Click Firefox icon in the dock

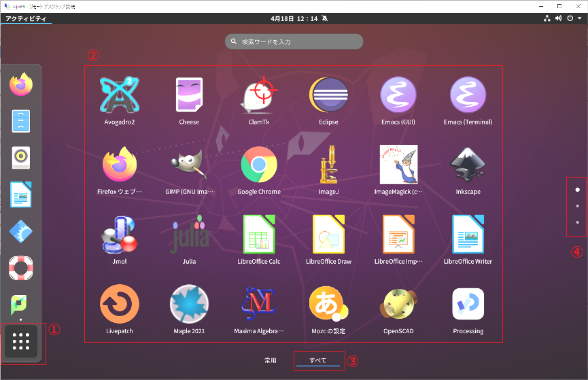[21, 84]
